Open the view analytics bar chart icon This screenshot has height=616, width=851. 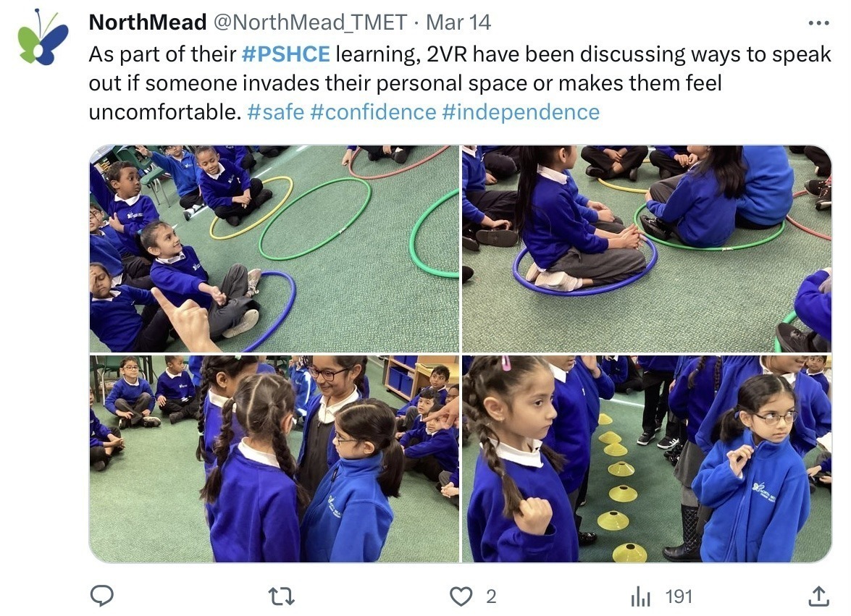point(640,597)
